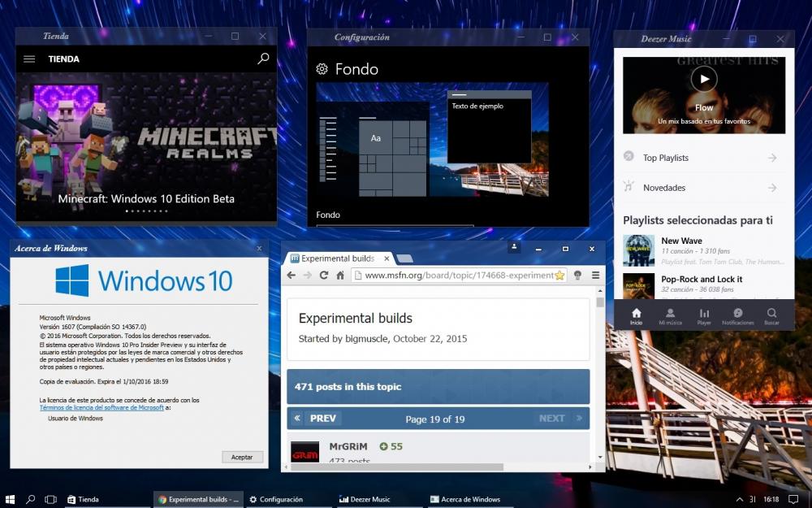
Task: Bookmark the page with the star icon
Action: [559, 276]
